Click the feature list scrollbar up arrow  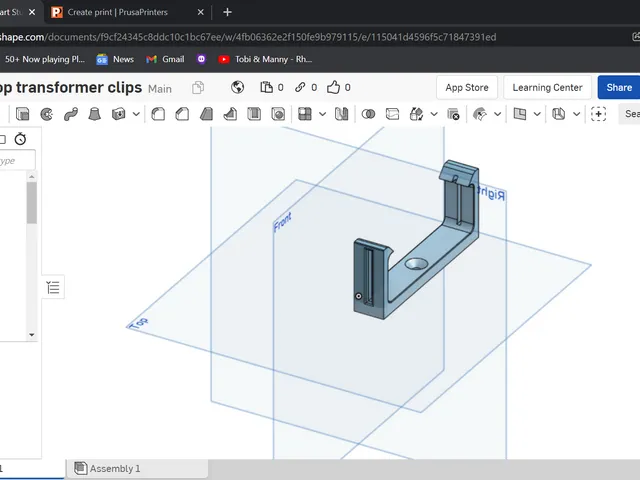coord(32,177)
